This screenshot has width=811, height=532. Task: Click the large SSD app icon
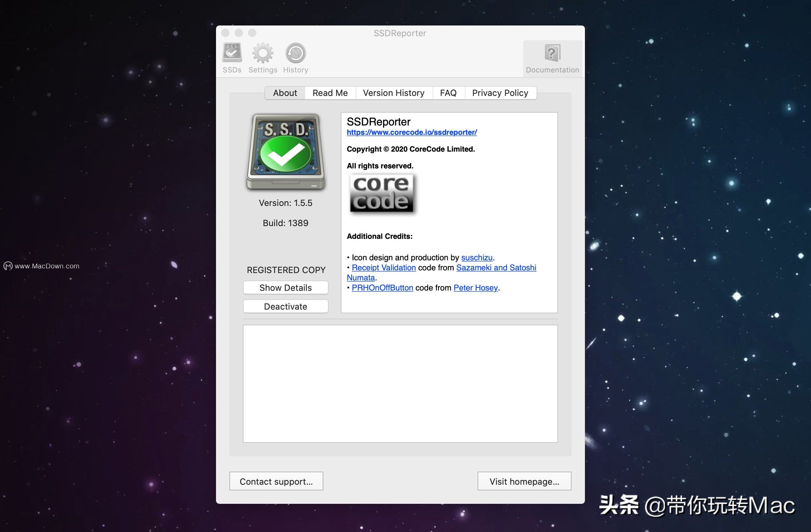(x=286, y=152)
